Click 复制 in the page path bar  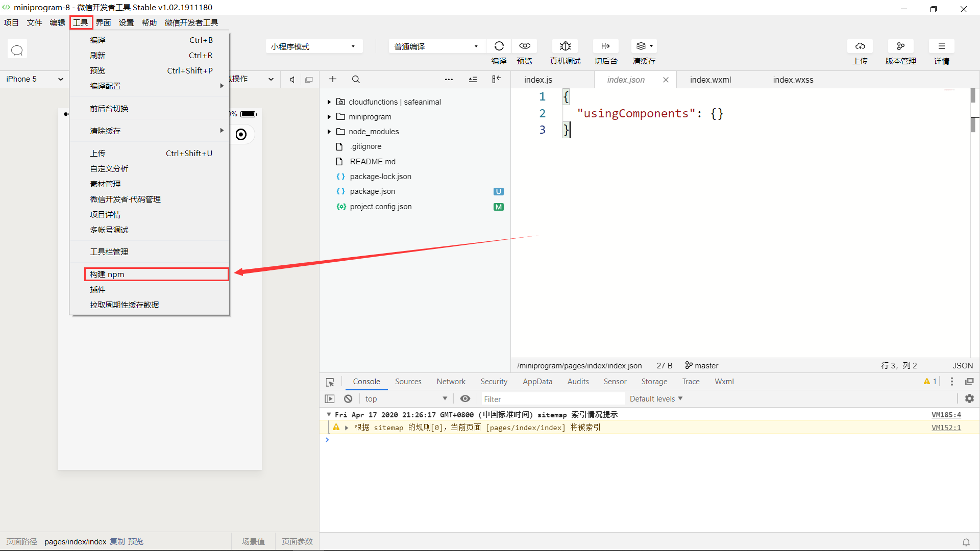[x=117, y=542]
